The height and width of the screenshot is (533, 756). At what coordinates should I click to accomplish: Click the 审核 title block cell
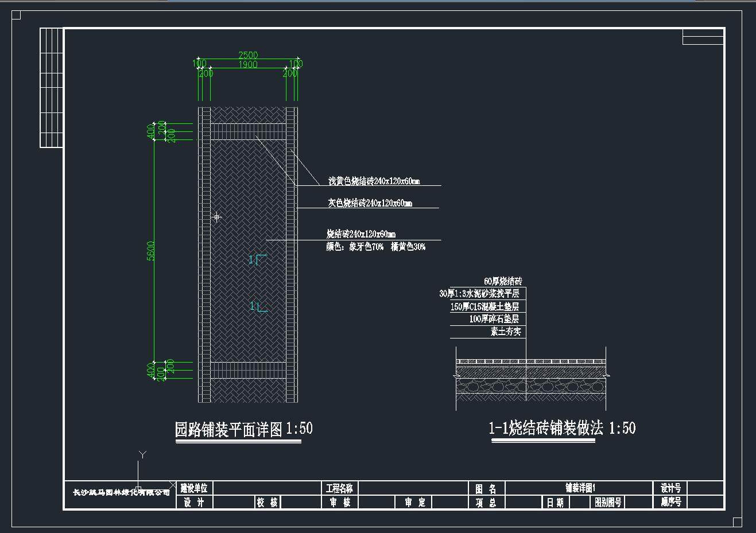(x=339, y=503)
